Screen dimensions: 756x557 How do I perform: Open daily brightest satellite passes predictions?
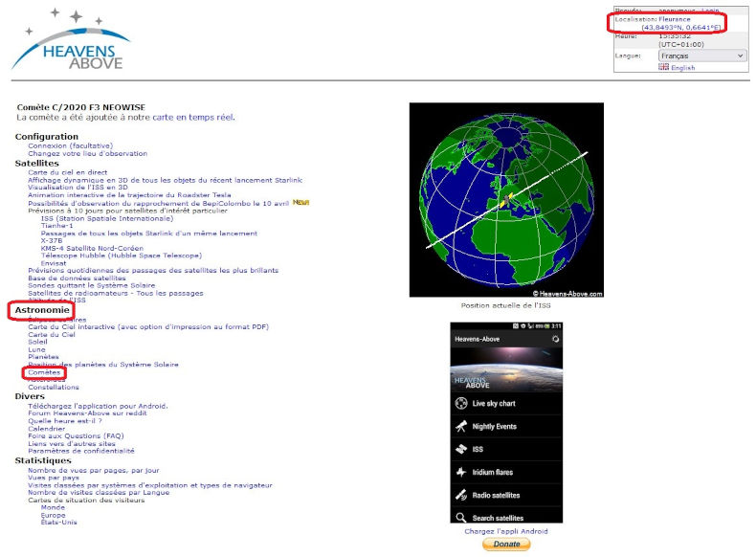[x=153, y=270]
